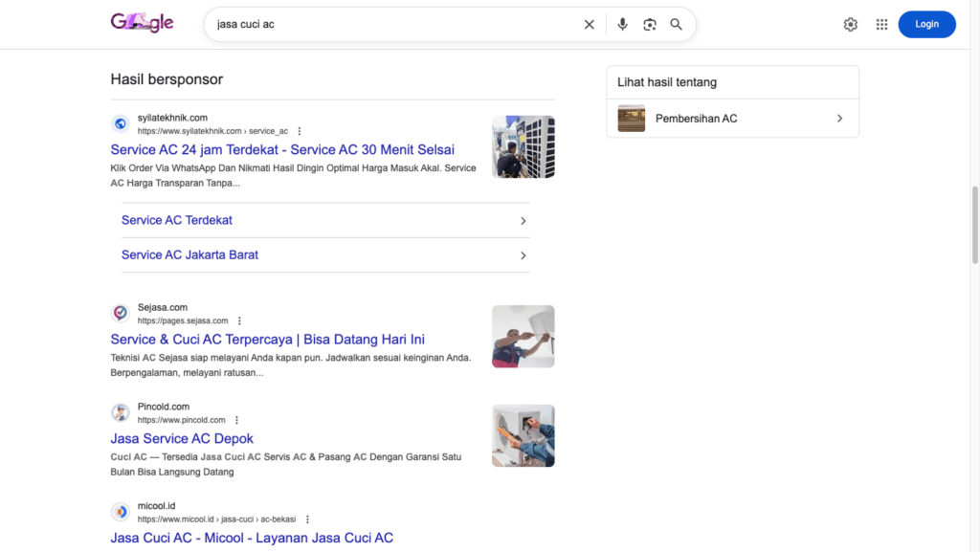The width and height of the screenshot is (980, 552).
Task: Open settings gear icon
Action: pyautogui.click(x=851, y=24)
